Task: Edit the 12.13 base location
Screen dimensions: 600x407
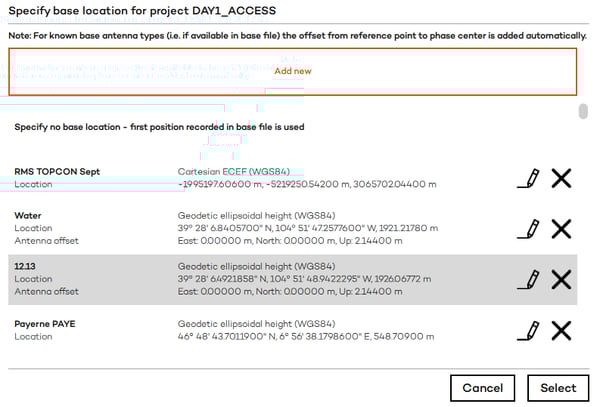Action: click(x=528, y=279)
